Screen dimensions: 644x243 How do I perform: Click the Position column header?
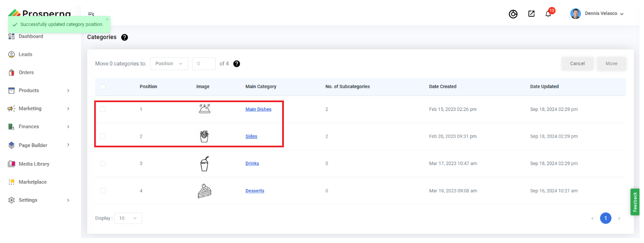pyautogui.click(x=148, y=87)
